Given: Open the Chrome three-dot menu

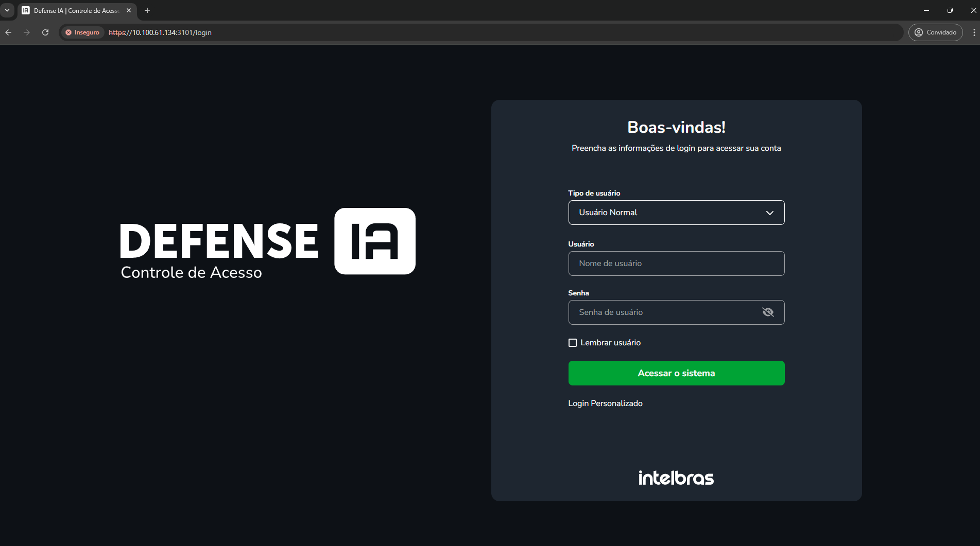Looking at the screenshot, I should point(974,32).
